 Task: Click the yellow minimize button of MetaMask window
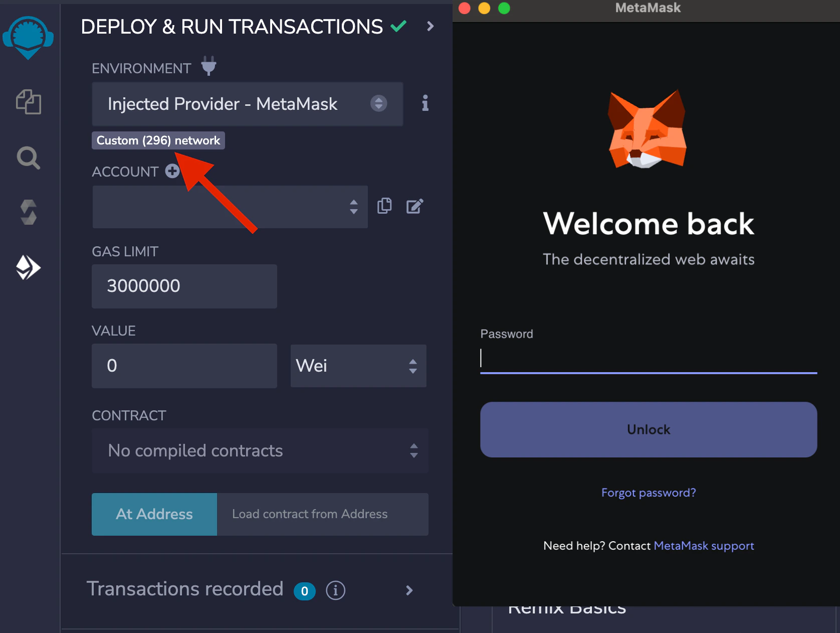click(x=484, y=8)
